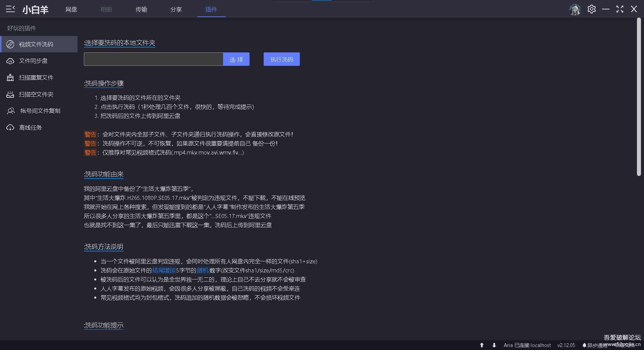The image size is (644, 350).
Task: Click the vertical scrollbar on the right
Action: [x=639, y=97]
